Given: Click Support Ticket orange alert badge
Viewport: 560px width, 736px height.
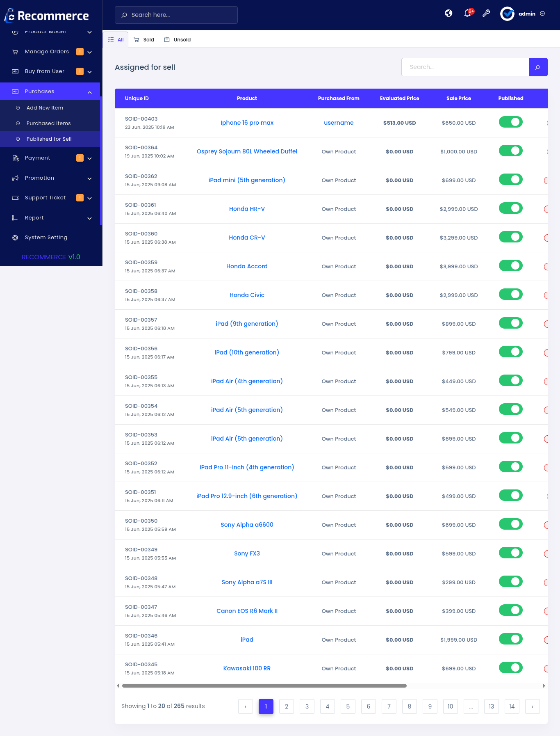Looking at the screenshot, I should pos(80,198).
